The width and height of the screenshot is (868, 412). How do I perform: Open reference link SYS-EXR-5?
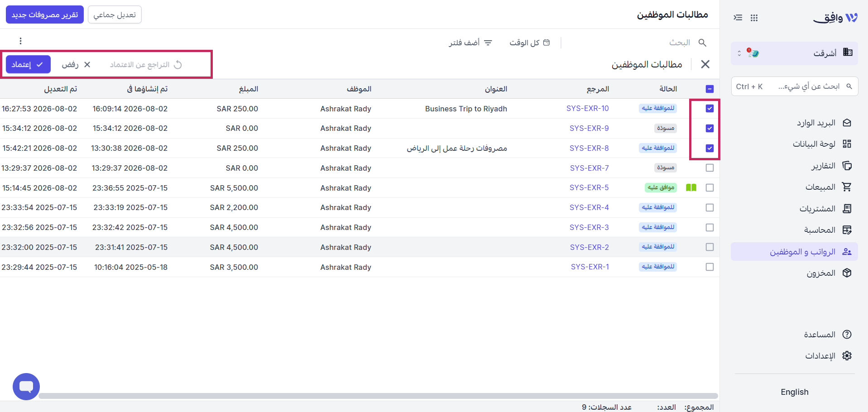[589, 187]
